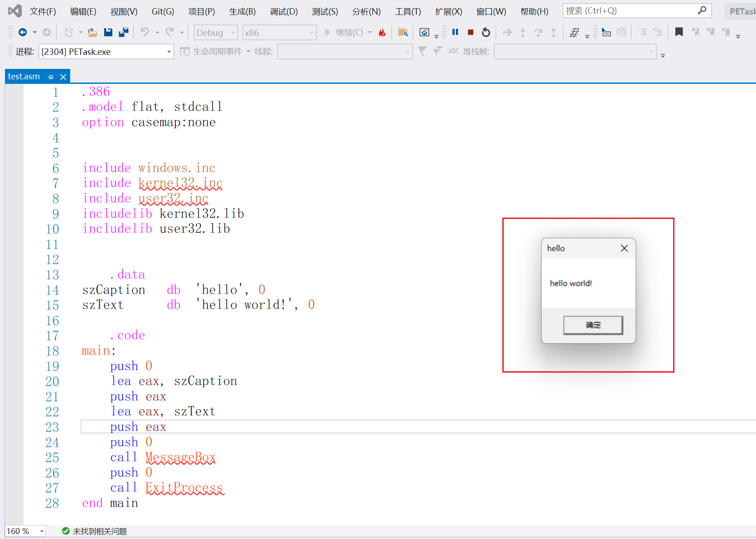
Task: Click the search box (Ctrl+Q)
Action: [637, 10]
